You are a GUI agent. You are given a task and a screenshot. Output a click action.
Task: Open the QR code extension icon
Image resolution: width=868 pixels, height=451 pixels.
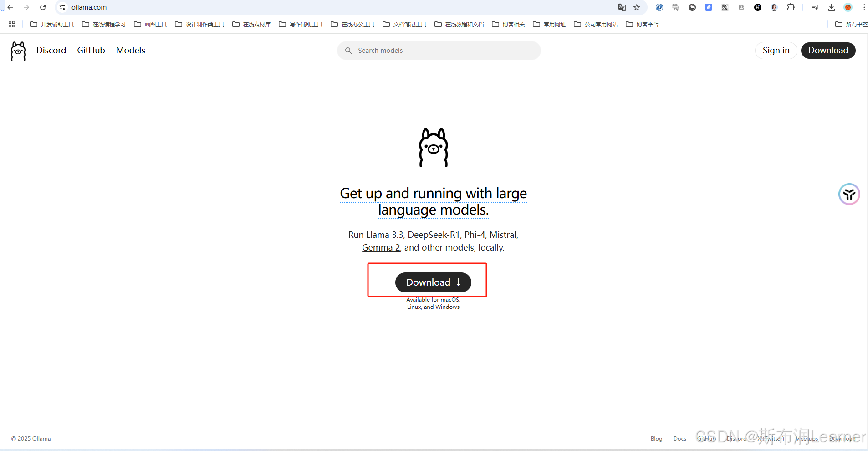click(725, 7)
